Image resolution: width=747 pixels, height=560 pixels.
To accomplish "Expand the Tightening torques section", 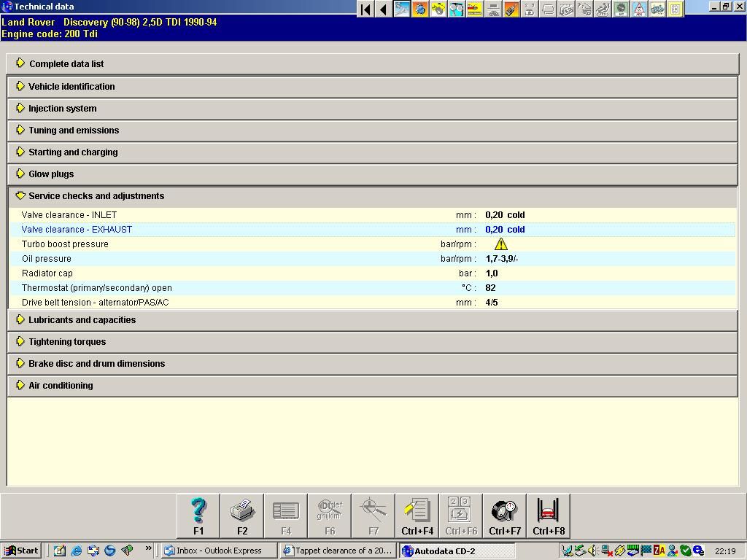I will [373, 342].
